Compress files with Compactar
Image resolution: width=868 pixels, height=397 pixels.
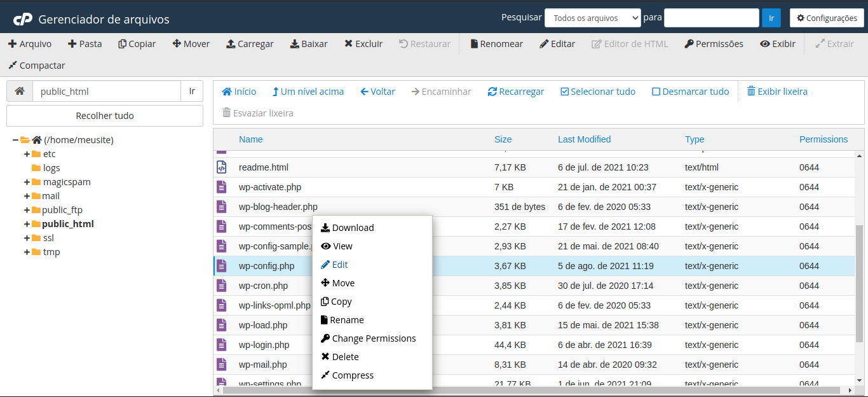(x=37, y=66)
